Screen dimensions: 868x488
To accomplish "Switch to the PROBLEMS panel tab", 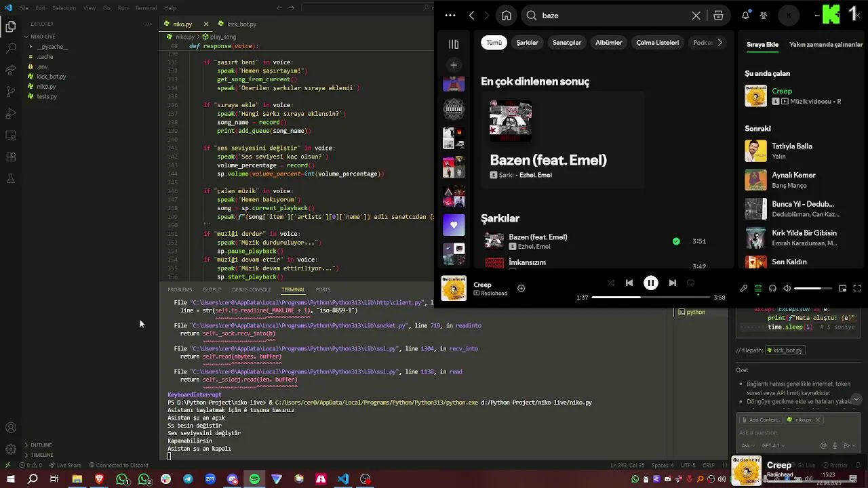I will click(180, 289).
